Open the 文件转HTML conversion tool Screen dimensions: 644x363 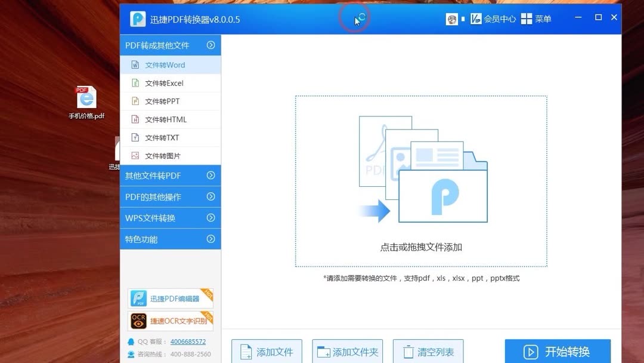pos(160,119)
